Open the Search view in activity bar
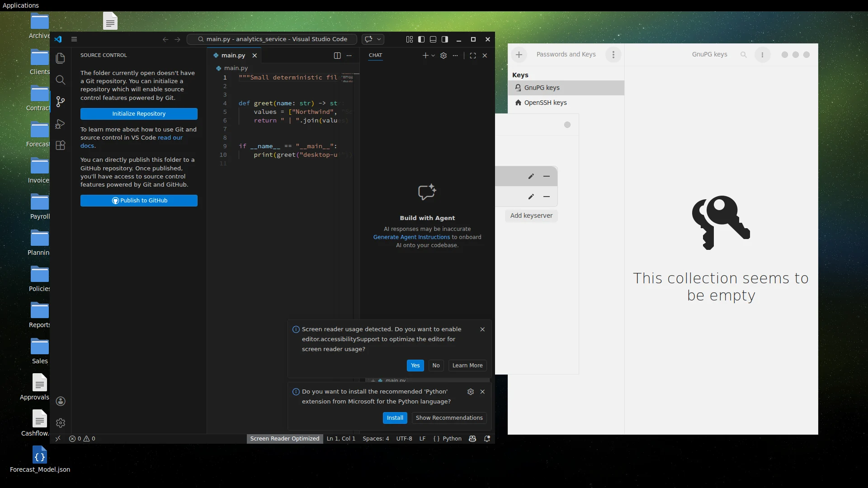The image size is (868, 488). (x=60, y=80)
